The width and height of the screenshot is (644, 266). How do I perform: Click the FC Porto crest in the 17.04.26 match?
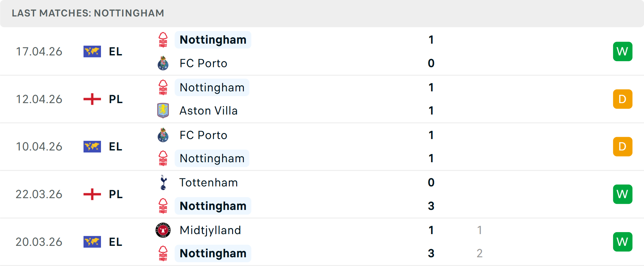163,63
